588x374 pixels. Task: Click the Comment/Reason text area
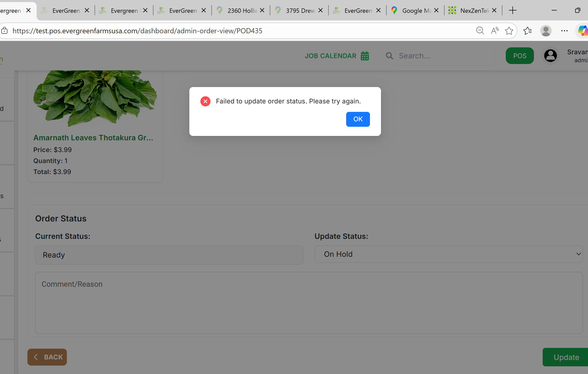[x=309, y=303]
